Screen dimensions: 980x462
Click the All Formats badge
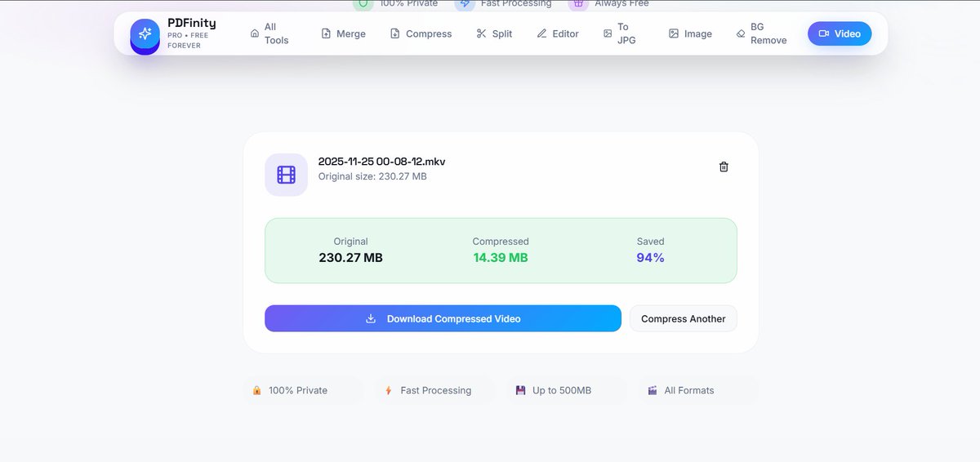(698, 390)
